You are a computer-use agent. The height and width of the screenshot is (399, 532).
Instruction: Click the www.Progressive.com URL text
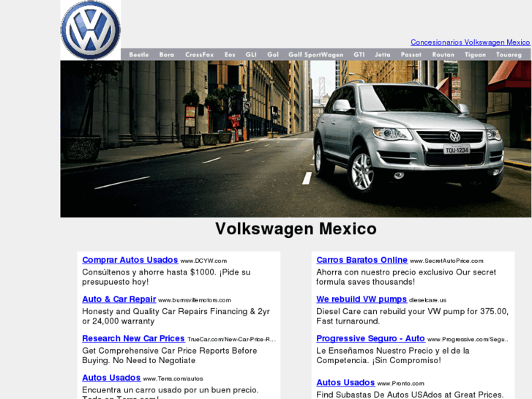[468, 340]
